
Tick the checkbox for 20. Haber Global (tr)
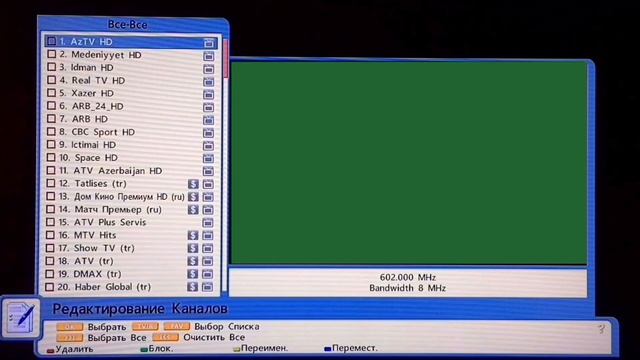pos(49,287)
